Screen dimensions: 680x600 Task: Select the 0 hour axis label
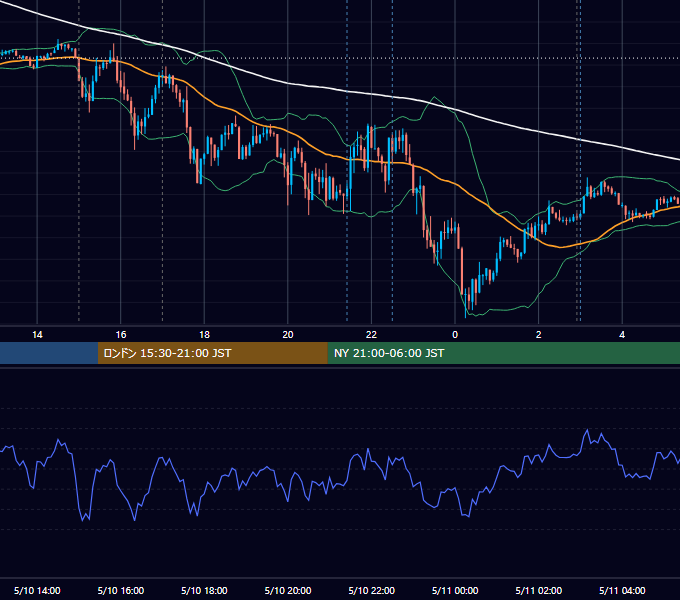click(455, 335)
